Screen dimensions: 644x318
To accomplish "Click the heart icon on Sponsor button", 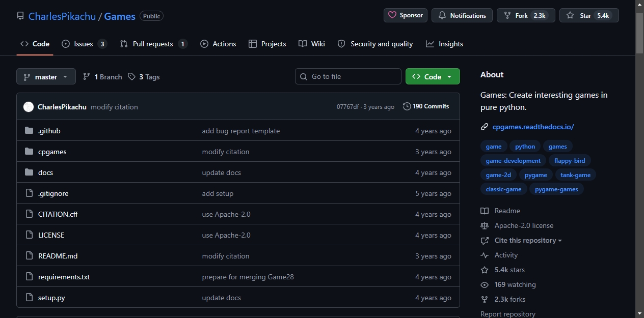I will tap(392, 15).
